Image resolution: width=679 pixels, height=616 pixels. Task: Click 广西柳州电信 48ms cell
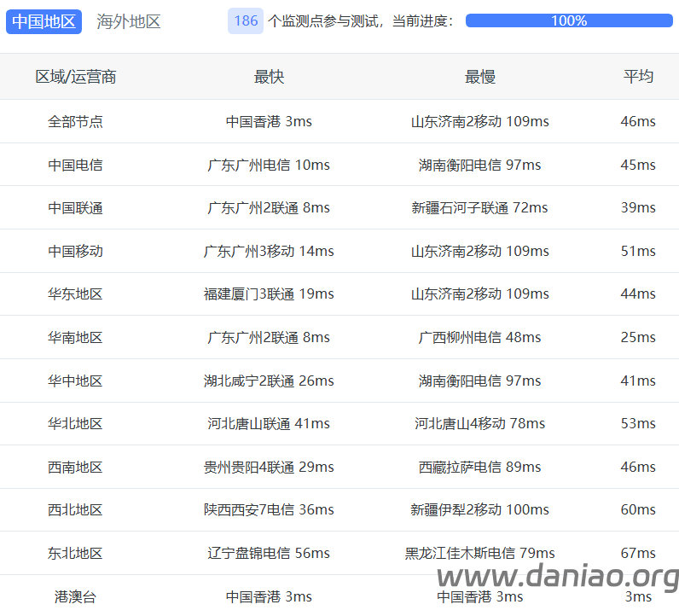(x=479, y=337)
